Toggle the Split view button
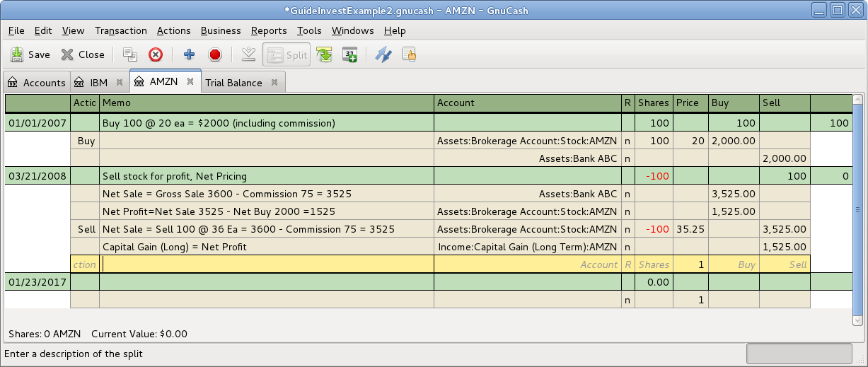868x367 pixels. 287,54
